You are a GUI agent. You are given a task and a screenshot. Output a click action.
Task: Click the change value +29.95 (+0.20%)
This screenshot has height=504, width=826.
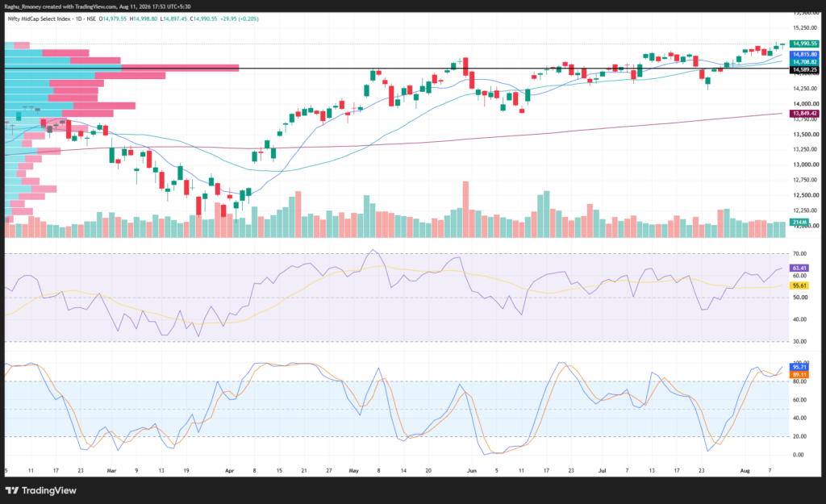[240, 19]
